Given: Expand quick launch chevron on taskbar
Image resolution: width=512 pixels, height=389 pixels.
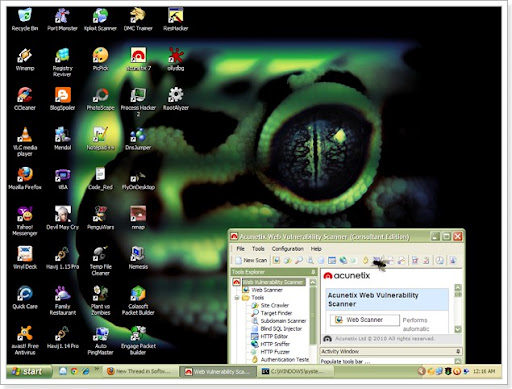Looking at the screenshot, I should click(97, 369).
